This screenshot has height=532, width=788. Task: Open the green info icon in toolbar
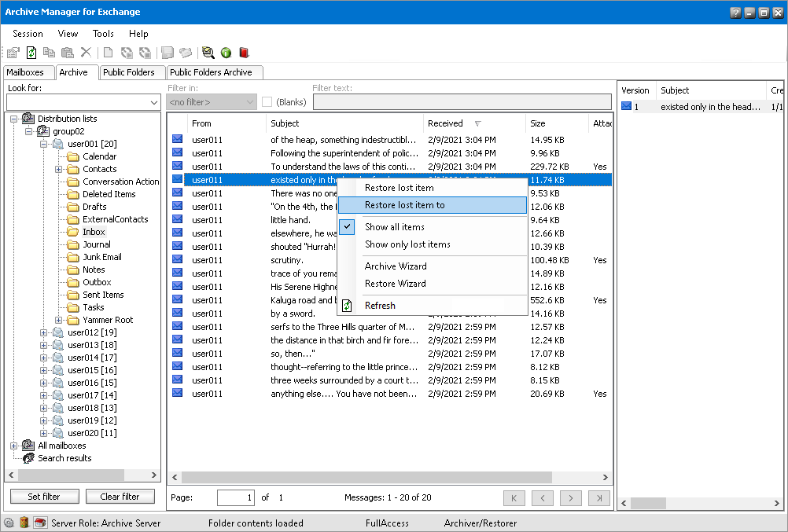[226, 53]
